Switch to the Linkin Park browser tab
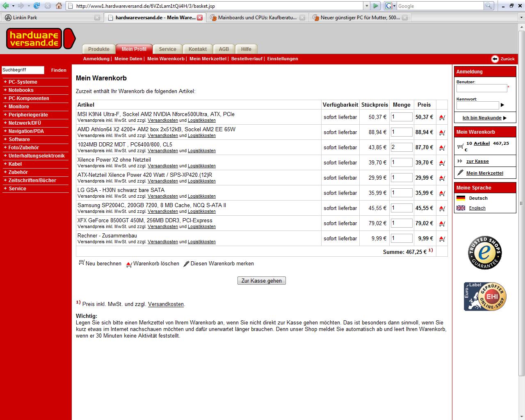Viewport: 525px width, 420px height. (x=51, y=18)
